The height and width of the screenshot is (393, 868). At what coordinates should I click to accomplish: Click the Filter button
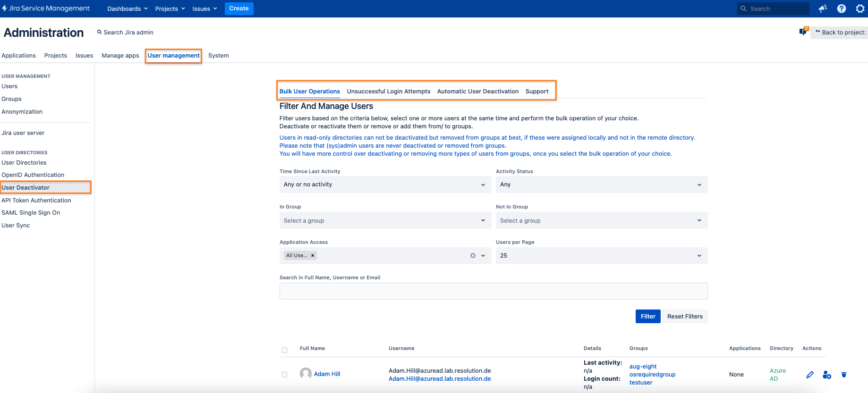pyautogui.click(x=648, y=317)
